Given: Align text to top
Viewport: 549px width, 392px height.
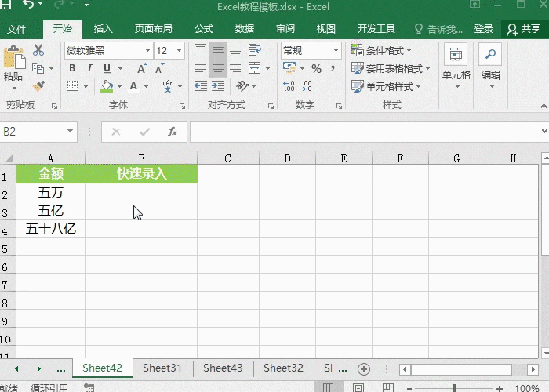Looking at the screenshot, I should (201, 50).
